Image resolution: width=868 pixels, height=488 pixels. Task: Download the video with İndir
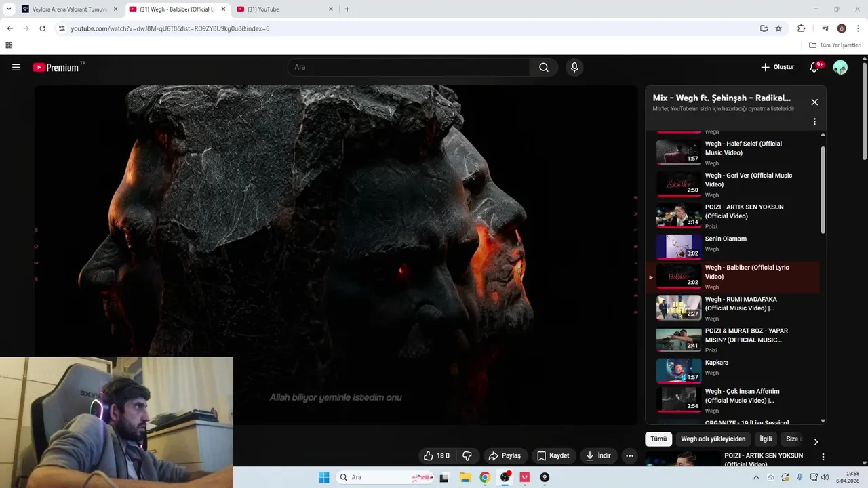(598, 456)
